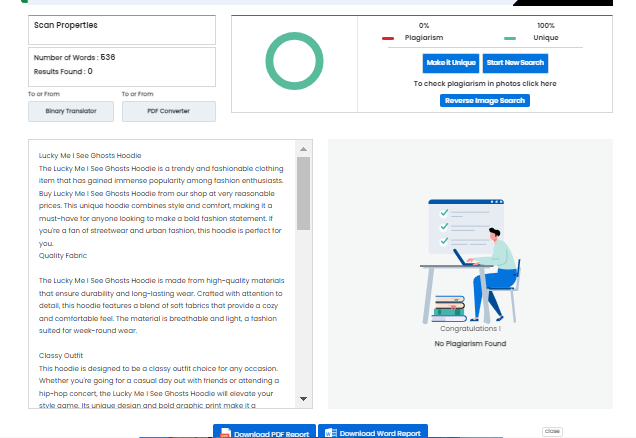The height and width of the screenshot is (438, 636).
Task: Click 'To check plagiarism in photos click here'
Action: point(485,84)
